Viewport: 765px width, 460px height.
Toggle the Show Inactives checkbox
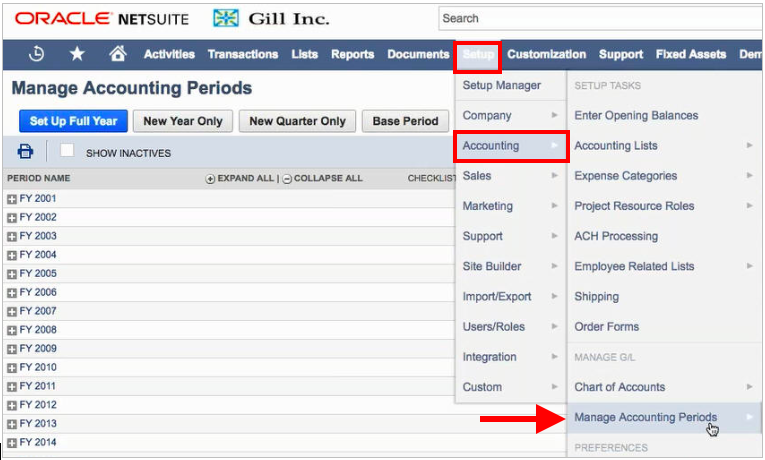[x=67, y=150]
